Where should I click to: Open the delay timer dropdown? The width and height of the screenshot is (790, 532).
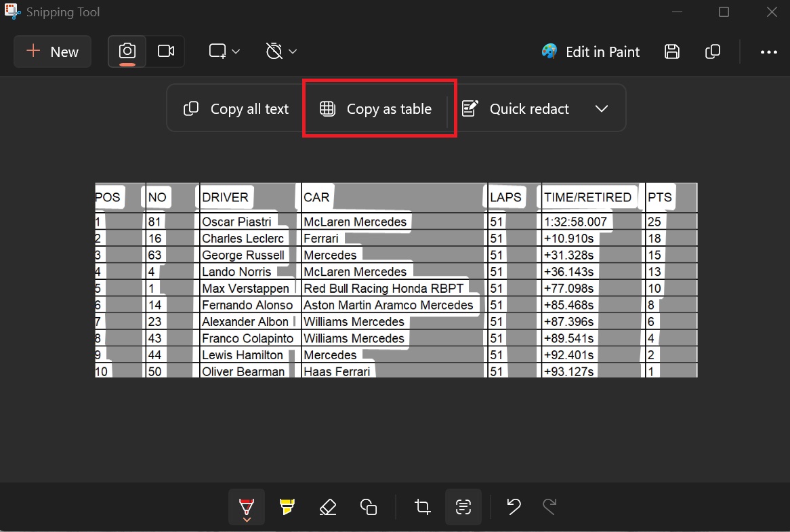coord(280,51)
